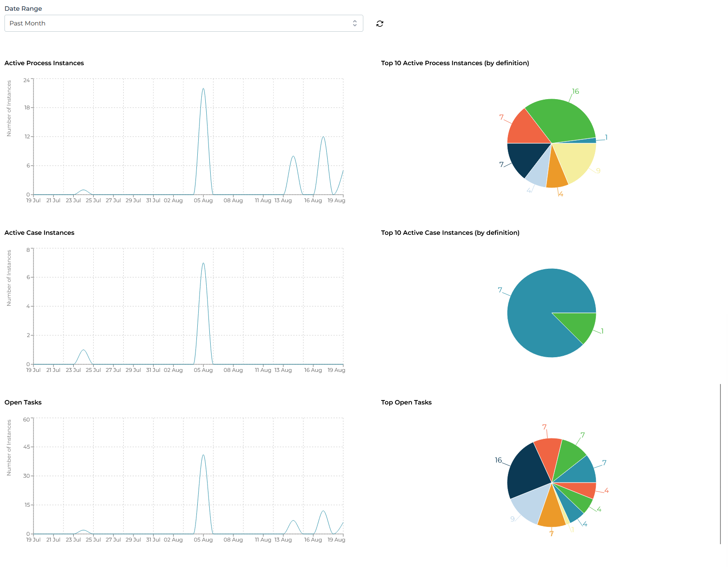
Task: Click the Active Process Instances chart title
Action: (x=44, y=63)
